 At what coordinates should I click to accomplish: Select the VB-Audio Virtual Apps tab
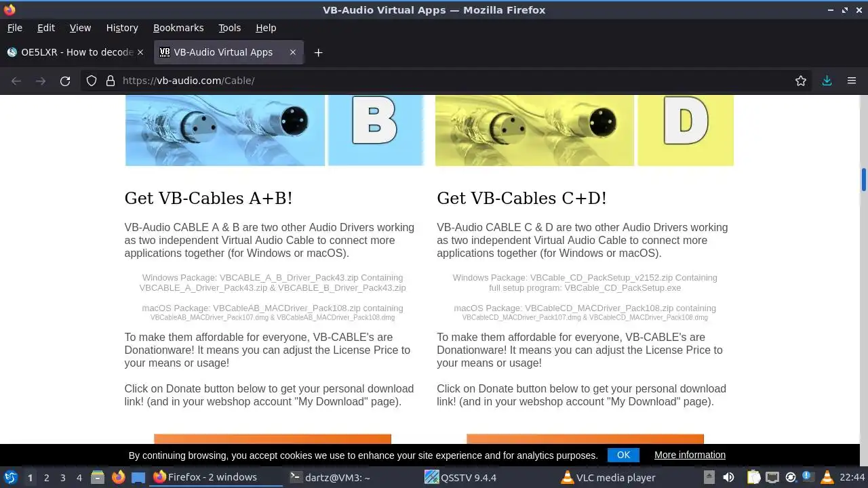(x=229, y=52)
